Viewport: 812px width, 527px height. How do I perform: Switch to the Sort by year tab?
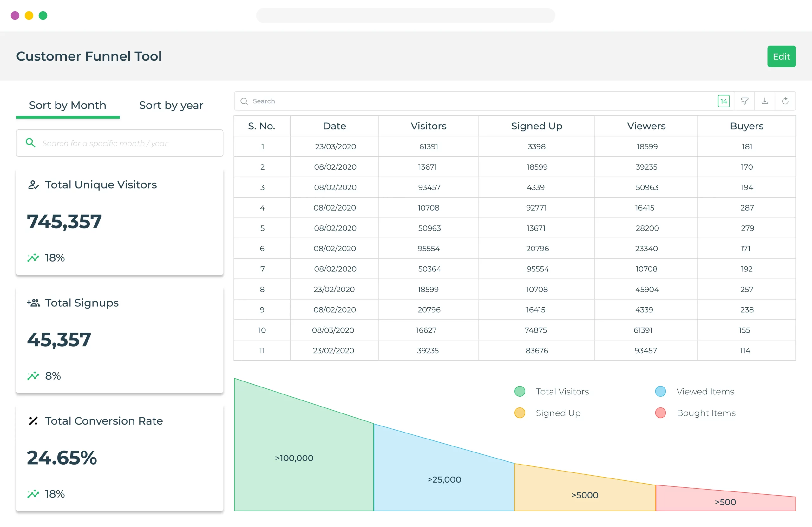[171, 105]
